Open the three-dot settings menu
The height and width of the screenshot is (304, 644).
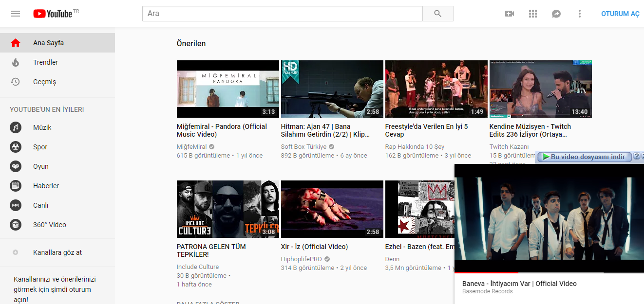(580, 14)
